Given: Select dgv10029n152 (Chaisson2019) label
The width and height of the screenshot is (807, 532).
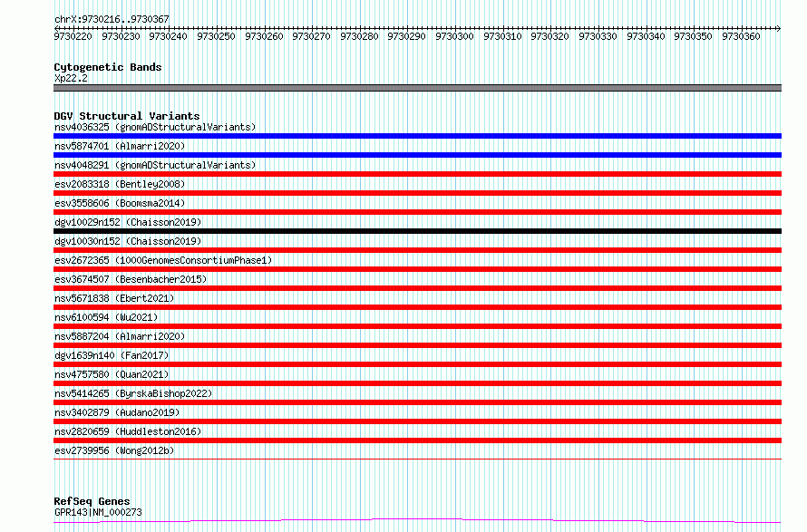Looking at the screenshot, I should [x=128, y=222].
